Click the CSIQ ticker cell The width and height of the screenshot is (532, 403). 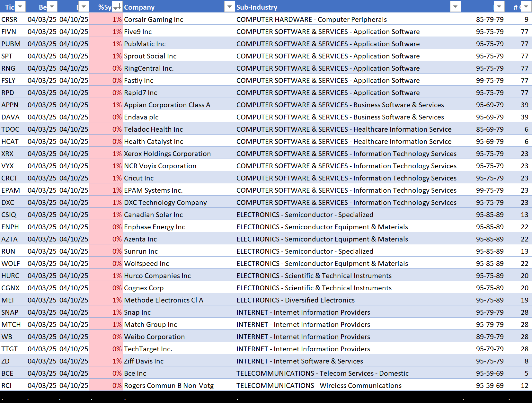13,215
